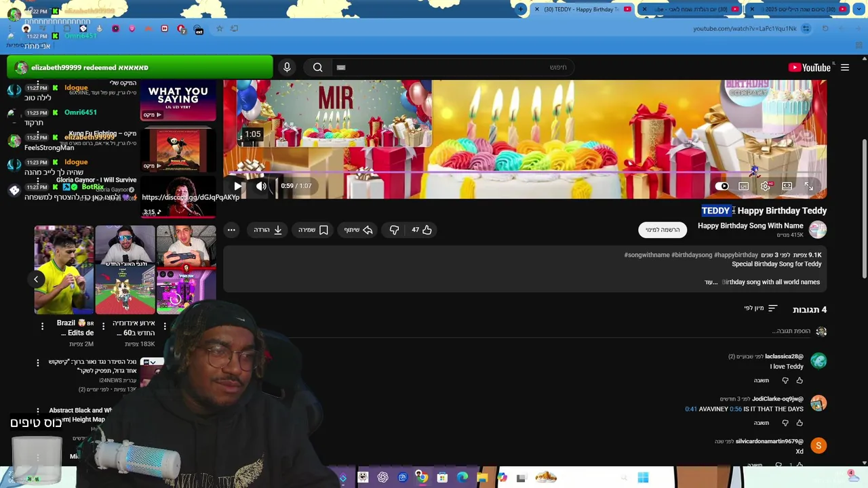
Task: Click the YouTube logo
Action: (810, 67)
